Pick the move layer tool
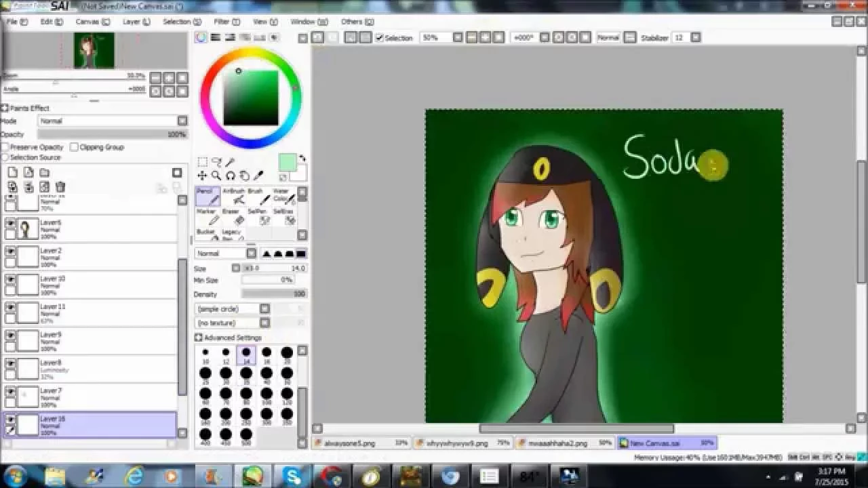This screenshot has width=868, height=488. point(202,176)
